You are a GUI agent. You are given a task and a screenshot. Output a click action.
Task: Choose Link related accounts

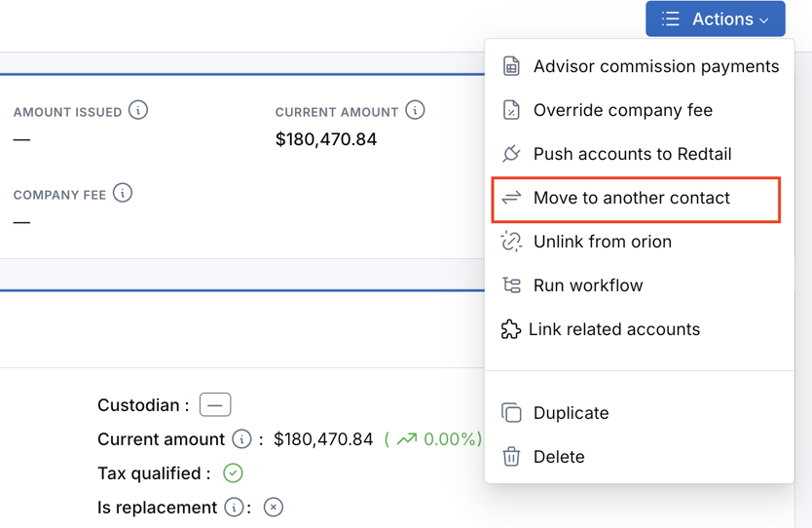(640, 329)
